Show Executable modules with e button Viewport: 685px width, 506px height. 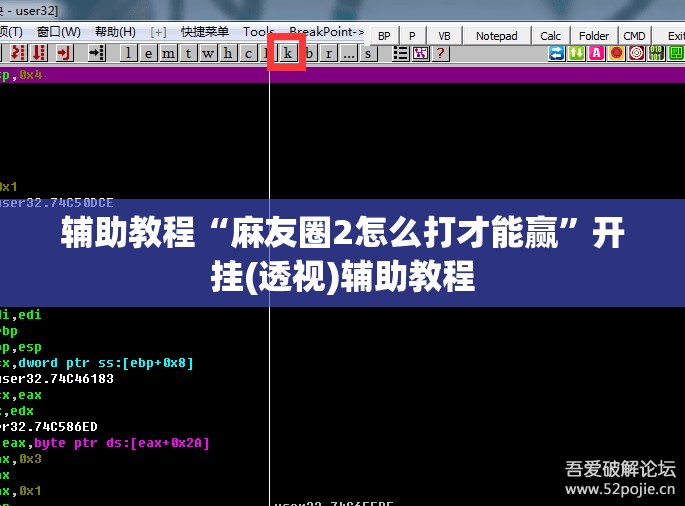(149, 53)
